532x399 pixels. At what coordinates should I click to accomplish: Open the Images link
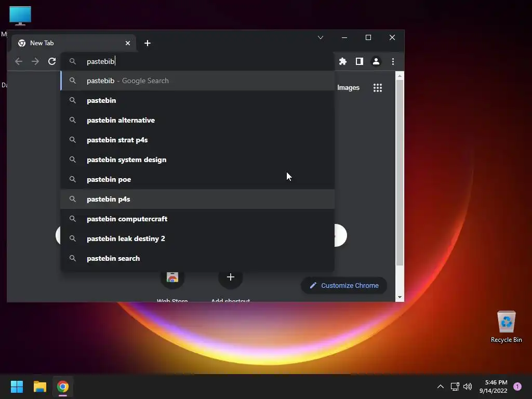point(348,87)
